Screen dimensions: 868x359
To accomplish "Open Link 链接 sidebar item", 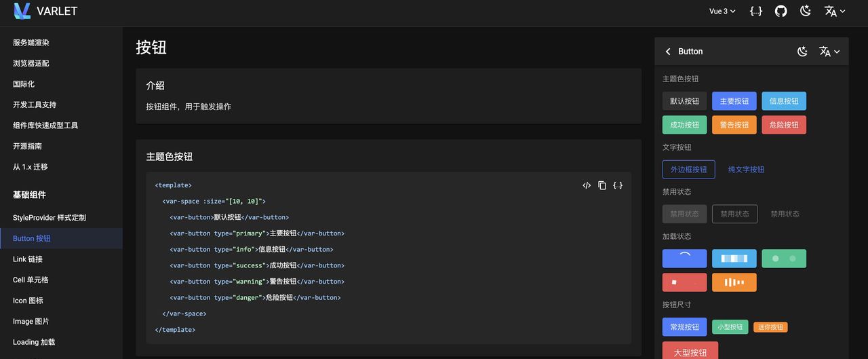I will [x=61, y=259].
